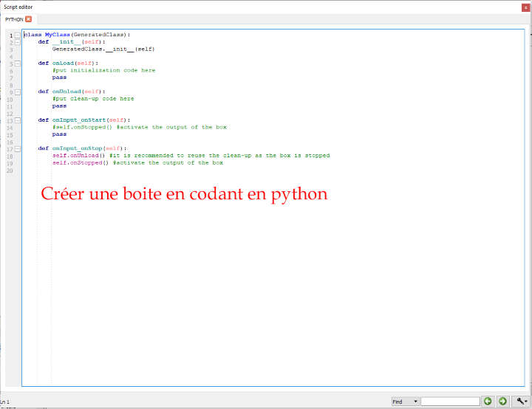Click the 'self.onUnload()' code line
Image resolution: width=532 pixels, height=409 pixels.
79,155
